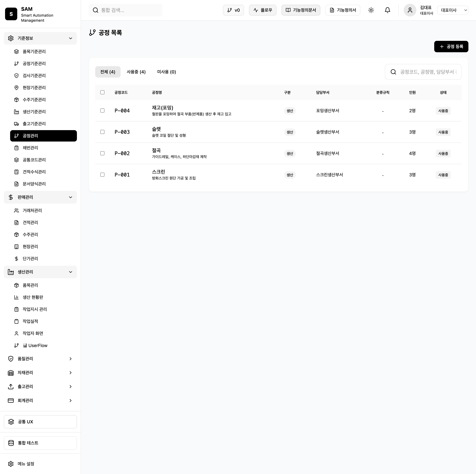Screen dimensions: 476x474
Task: Click the 기능정의문서 button
Action: (301, 10)
